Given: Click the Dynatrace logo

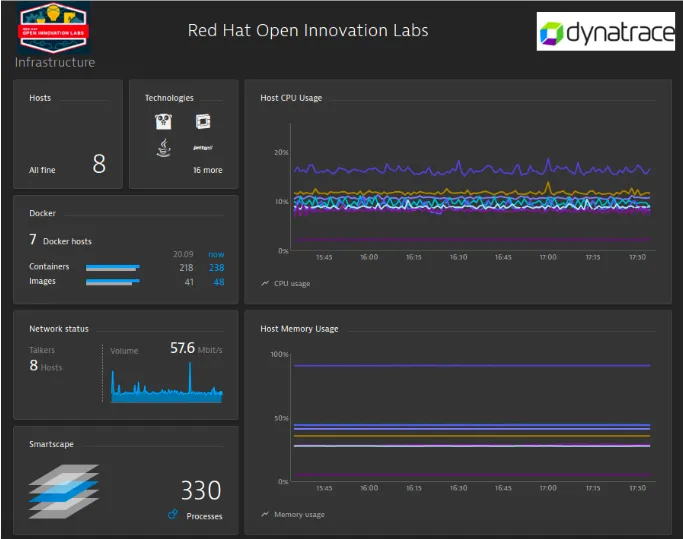Looking at the screenshot, I should 606,34.
